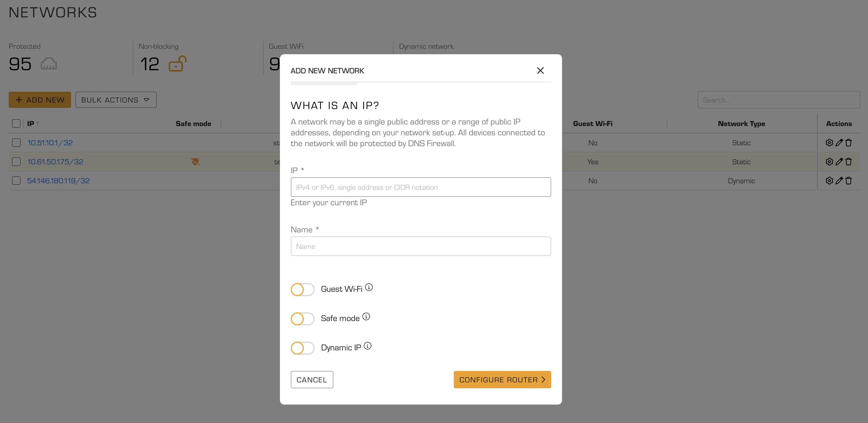Check the box for 10.51.10.1/32
Image resolution: width=868 pixels, height=423 pixels.
(16, 143)
